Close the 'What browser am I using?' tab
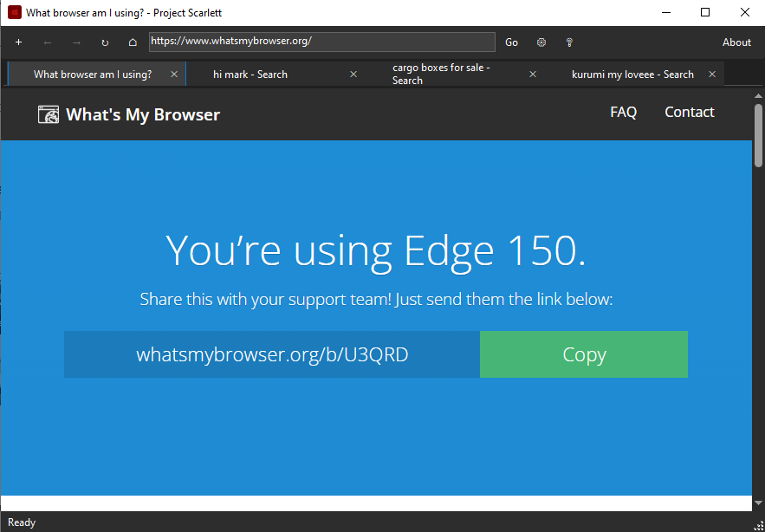 pyautogui.click(x=174, y=75)
